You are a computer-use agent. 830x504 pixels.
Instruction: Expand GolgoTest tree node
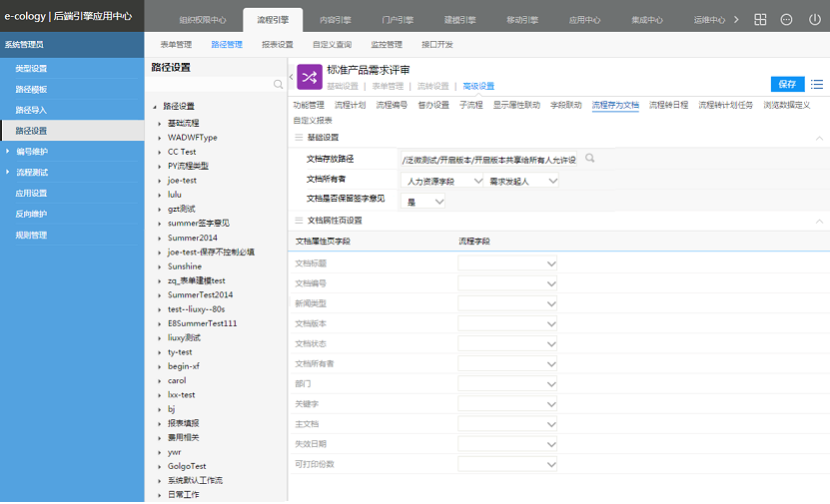coord(160,466)
